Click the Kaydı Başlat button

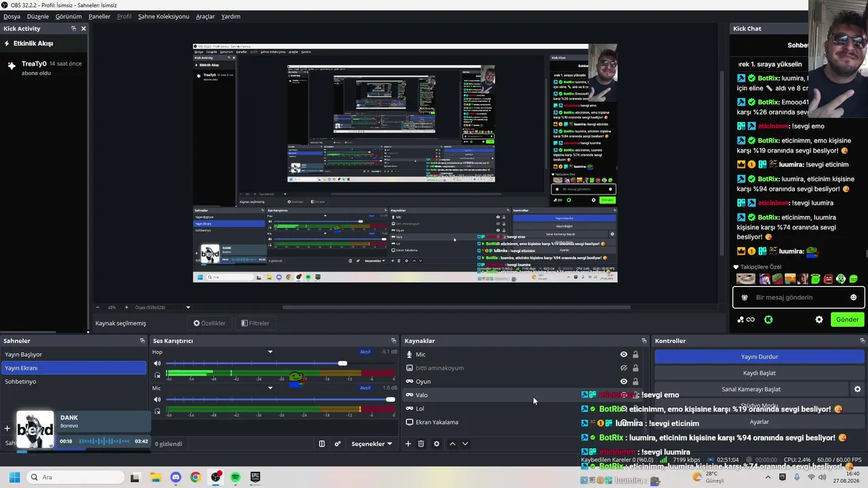click(759, 373)
